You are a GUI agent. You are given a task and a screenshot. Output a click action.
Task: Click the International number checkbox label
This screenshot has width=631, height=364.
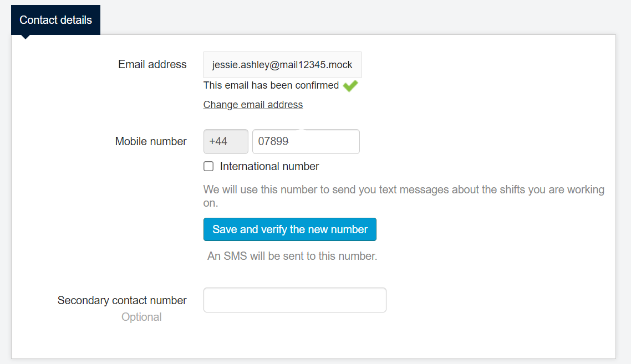click(x=269, y=166)
